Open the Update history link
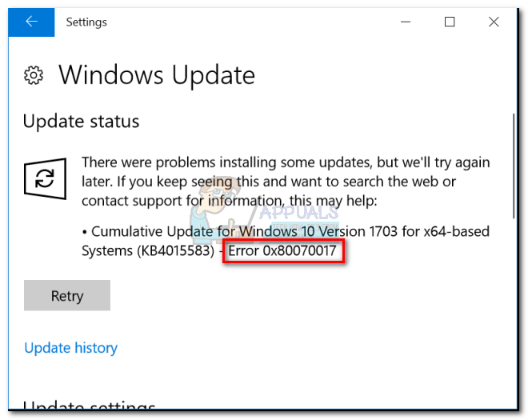This screenshot has height=420, width=528. click(x=70, y=348)
